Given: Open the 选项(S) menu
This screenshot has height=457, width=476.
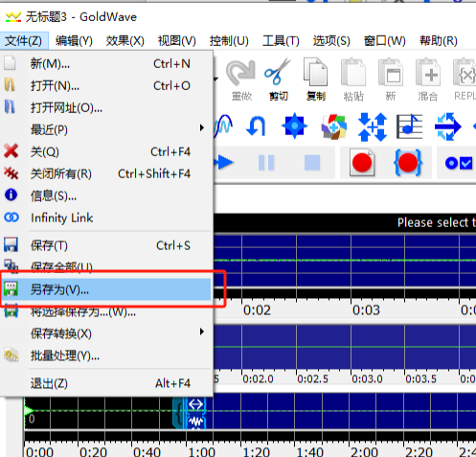Looking at the screenshot, I should coord(331,41).
